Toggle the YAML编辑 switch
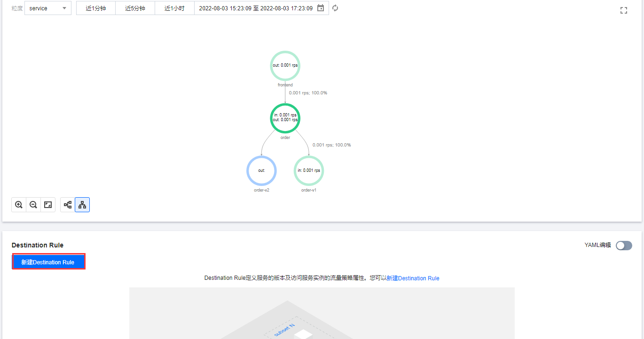644x339 pixels. (x=624, y=245)
